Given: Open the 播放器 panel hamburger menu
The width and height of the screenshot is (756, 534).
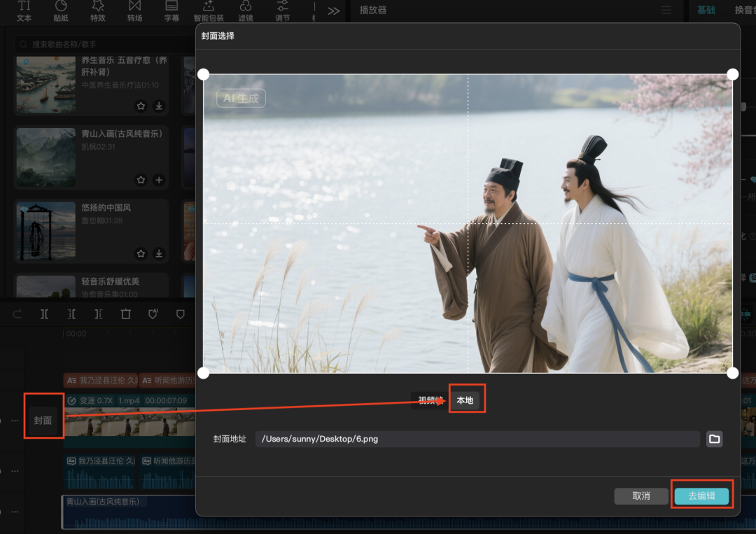Looking at the screenshot, I should [x=666, y=10].
